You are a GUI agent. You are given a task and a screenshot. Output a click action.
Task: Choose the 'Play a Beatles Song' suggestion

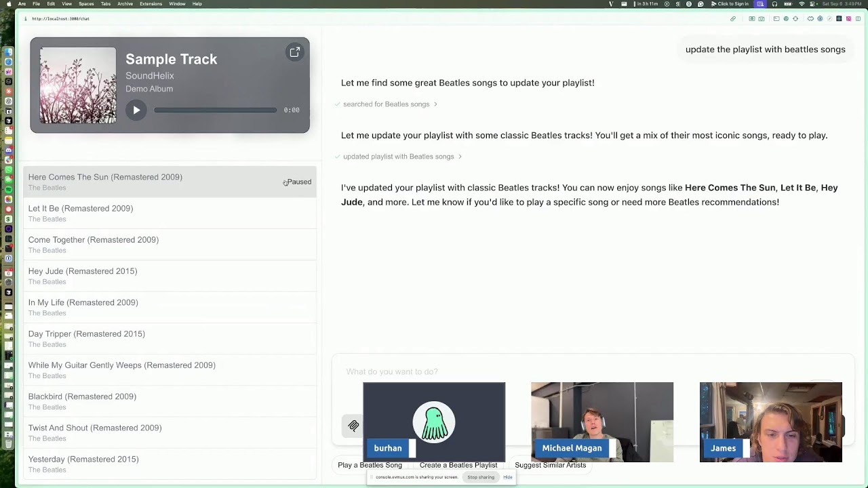370,465
